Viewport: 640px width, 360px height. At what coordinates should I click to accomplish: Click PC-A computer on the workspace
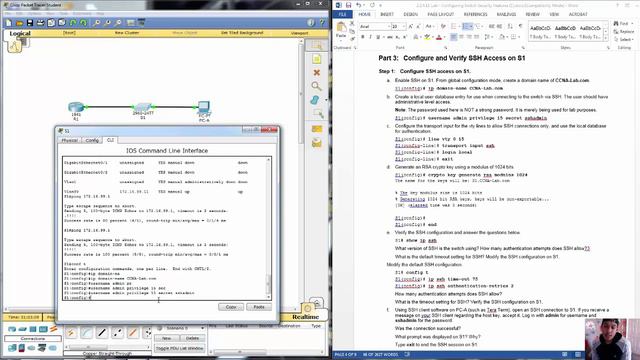tap(204, 108)
